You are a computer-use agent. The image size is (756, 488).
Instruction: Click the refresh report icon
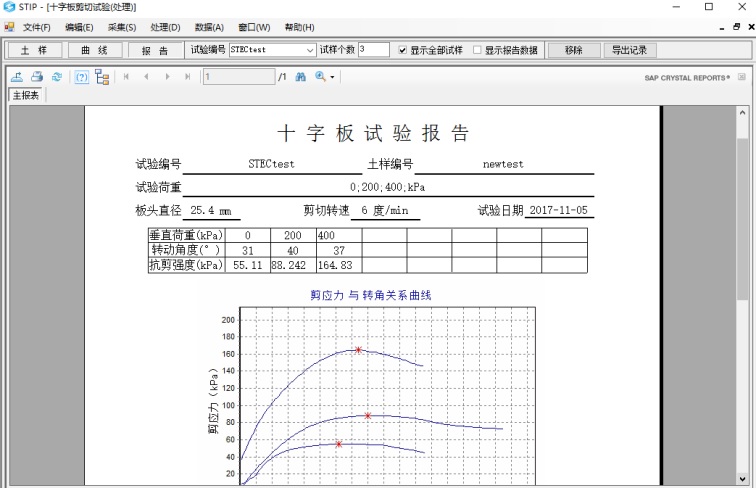pos(56,76)
